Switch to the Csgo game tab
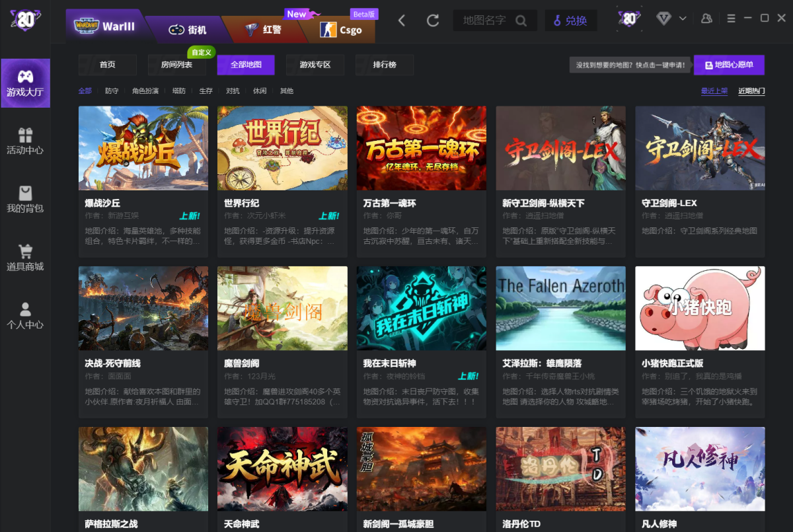This screenshot has height=532, width=793. (x=342, y=30)
